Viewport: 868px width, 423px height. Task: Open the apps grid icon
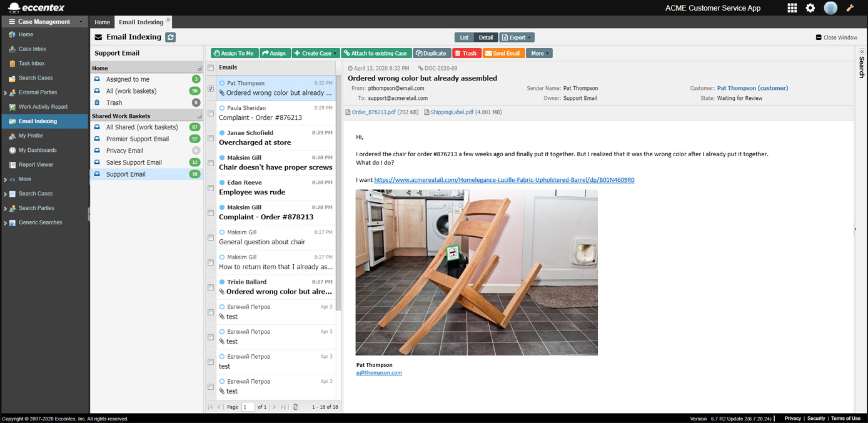(792, 8)
